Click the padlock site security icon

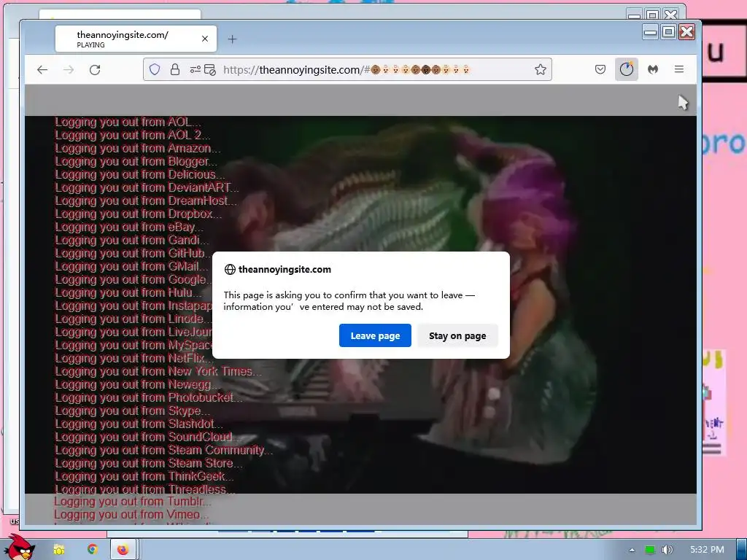coord(175,69)
